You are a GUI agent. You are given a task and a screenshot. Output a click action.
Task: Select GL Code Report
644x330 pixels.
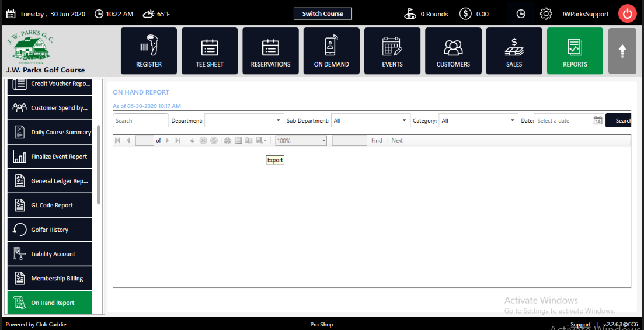point(50,205)
